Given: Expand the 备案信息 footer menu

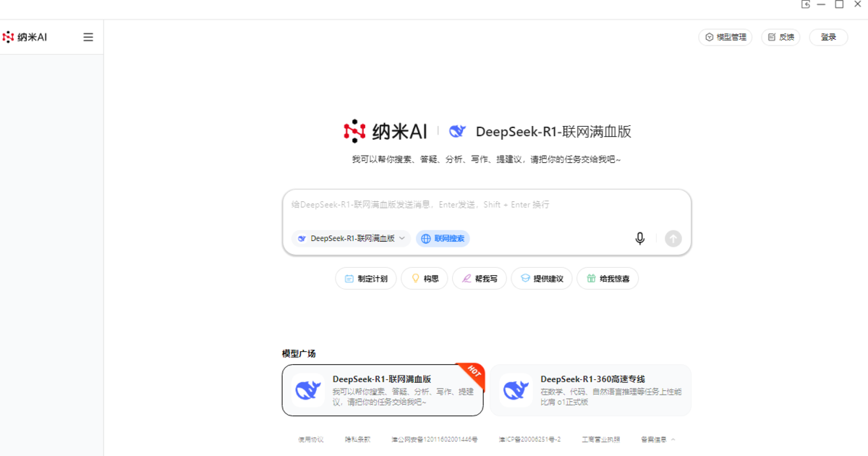Looking at the screenshot, I should 658,439.
